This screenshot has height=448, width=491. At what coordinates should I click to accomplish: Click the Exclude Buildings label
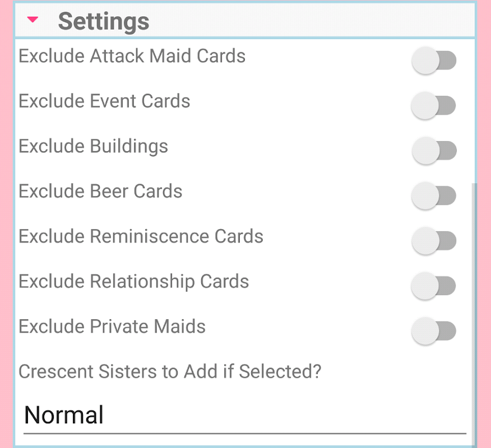coord(94,146)
